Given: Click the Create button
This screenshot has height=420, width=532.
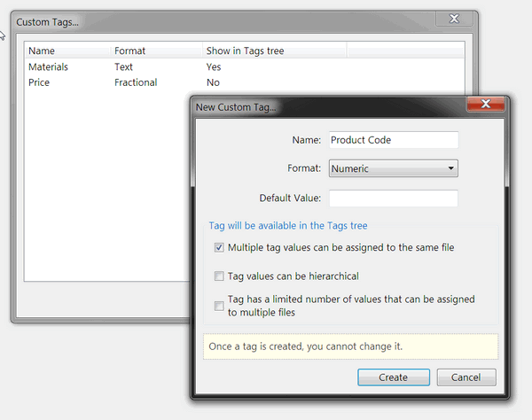Looking at the screenshot, I should pyautogui.click(x=394, y=377).
